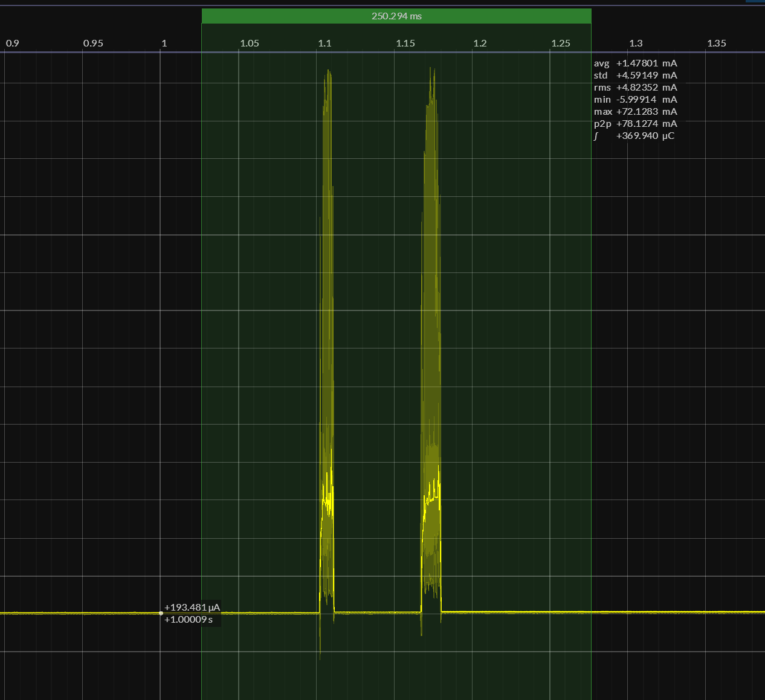The width and height of the screenshot is (765, 700).
Task: Click the right edge of the green marker region
Action: pos(591,362)
